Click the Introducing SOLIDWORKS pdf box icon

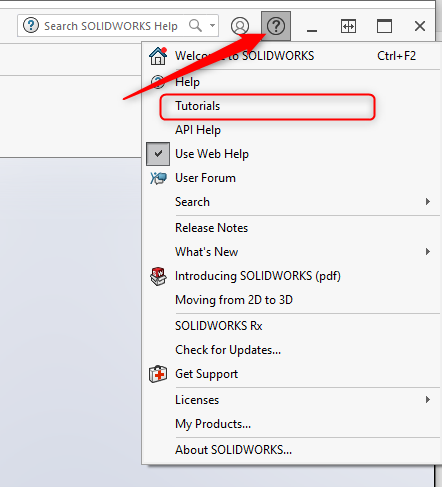click(x=158, y=276)
